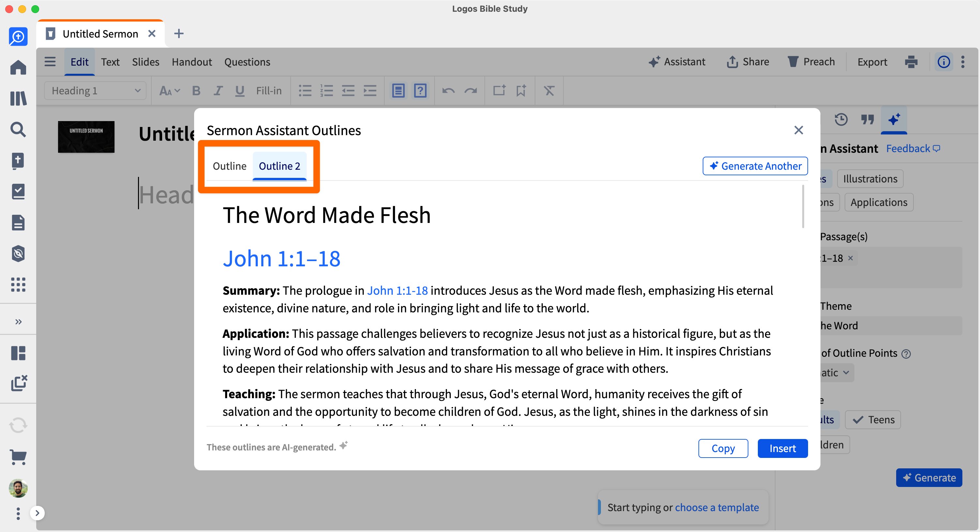Insert a new slide icon
The width and height of the screenshot is (980, 532).
click(499, 90)
